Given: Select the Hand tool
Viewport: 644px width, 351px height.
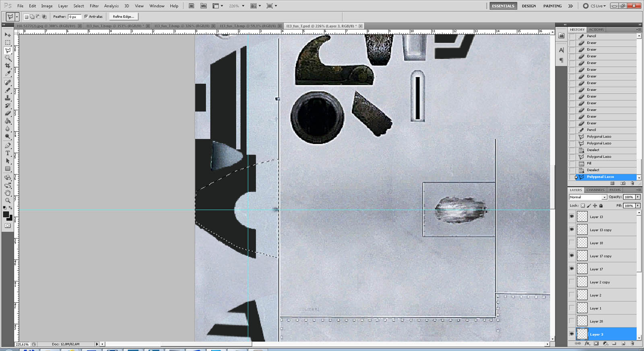Looking at the screenshot, I should pyautogui.click(x=8, y=193).
